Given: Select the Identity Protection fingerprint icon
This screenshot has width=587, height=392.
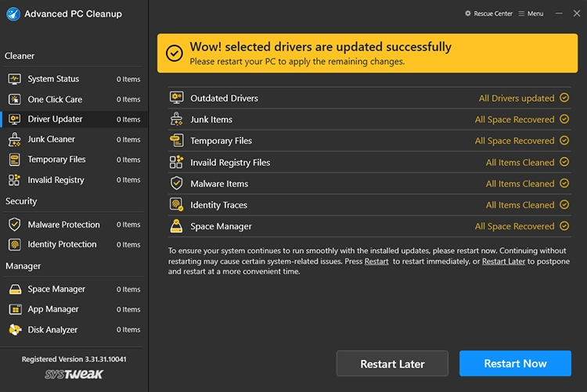Looking at the screenshot, I should [x=14, y=244].
